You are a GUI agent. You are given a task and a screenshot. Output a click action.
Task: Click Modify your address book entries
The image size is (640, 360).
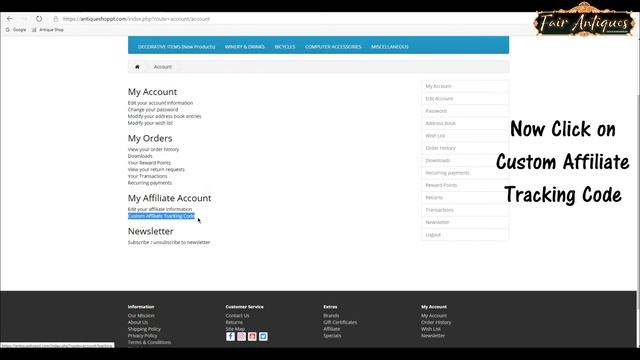pos(164,116)
